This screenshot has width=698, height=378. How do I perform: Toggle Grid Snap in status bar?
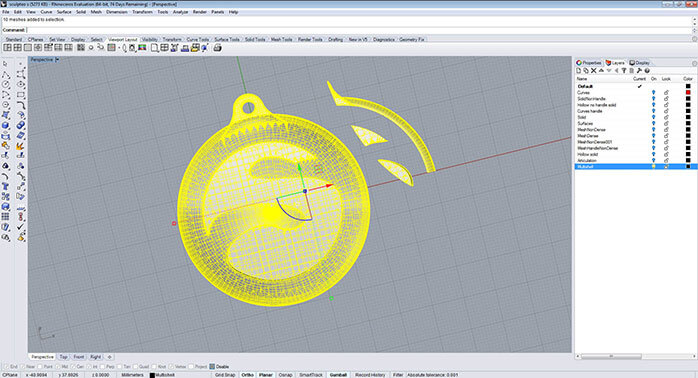coord(225,375)
